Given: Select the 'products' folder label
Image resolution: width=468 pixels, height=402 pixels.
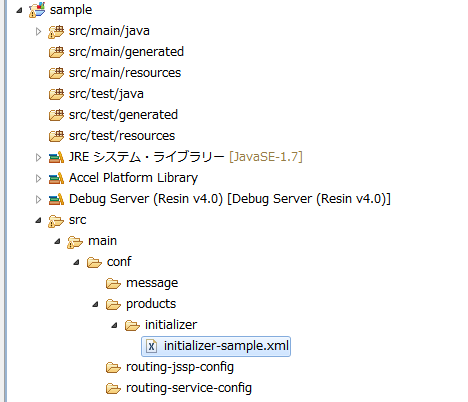Looking at the screenshot, I should [151, 304].
